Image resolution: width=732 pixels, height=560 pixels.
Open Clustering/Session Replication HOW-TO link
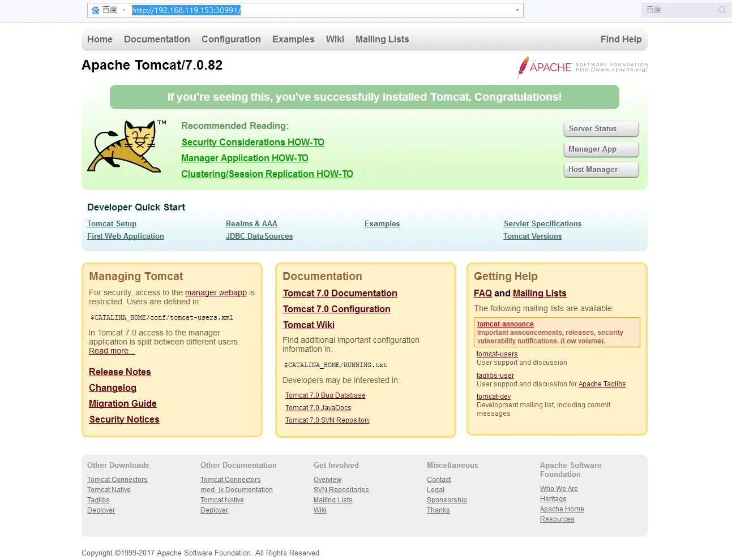pyautogui.click(x=267, y=174)
